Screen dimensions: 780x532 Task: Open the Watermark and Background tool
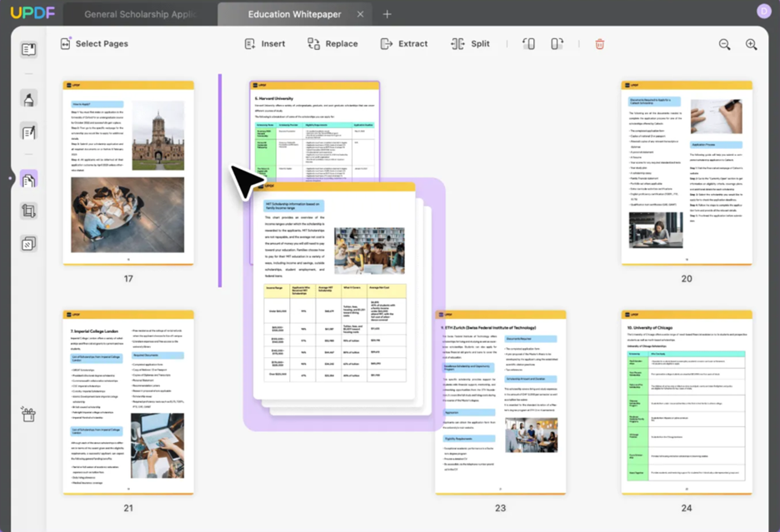(29, 244)
